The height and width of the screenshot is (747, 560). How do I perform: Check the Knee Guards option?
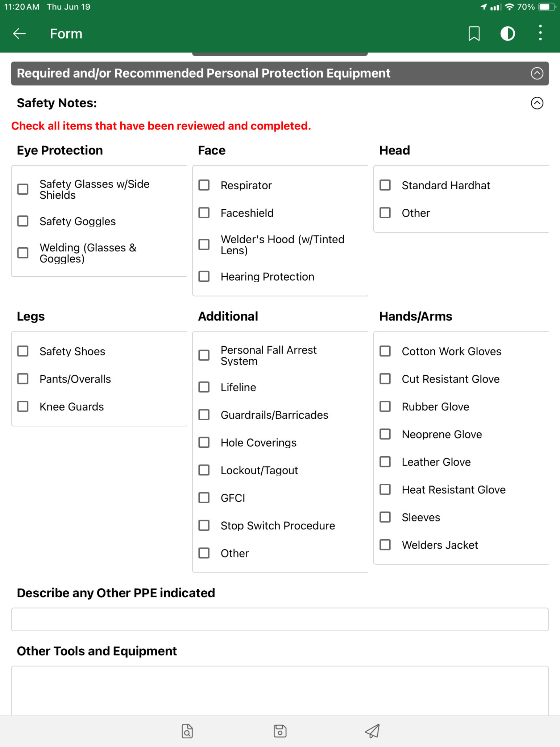click(23, 406)
